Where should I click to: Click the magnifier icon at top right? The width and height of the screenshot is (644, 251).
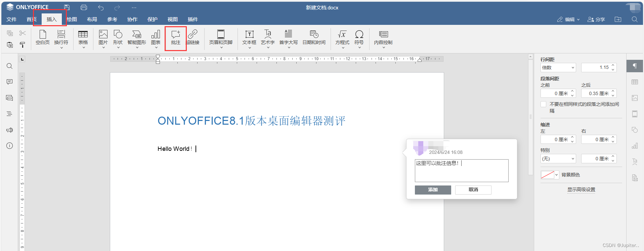tap(635, 19)
